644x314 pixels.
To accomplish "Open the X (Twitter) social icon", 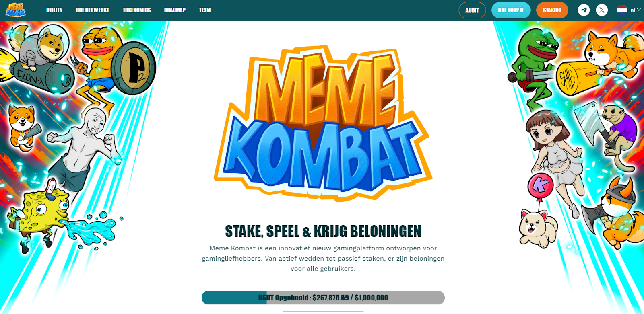I will [x=602, y=10].
